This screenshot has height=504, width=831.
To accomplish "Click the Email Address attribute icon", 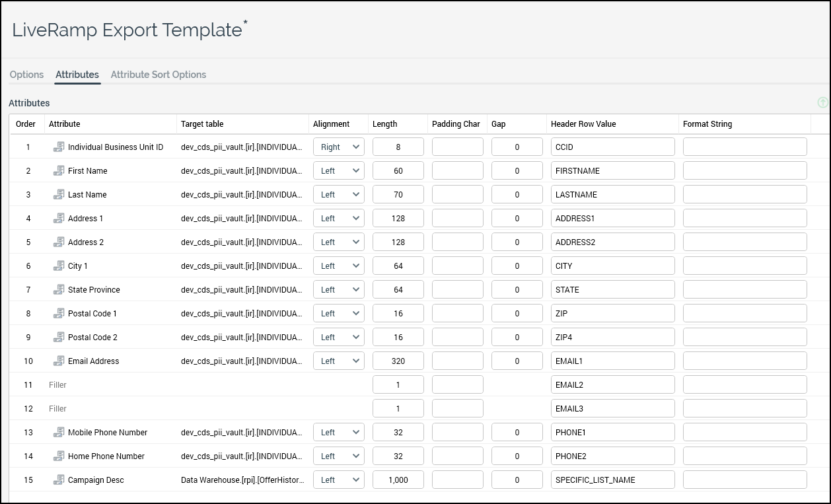I will tap(59, 361).
